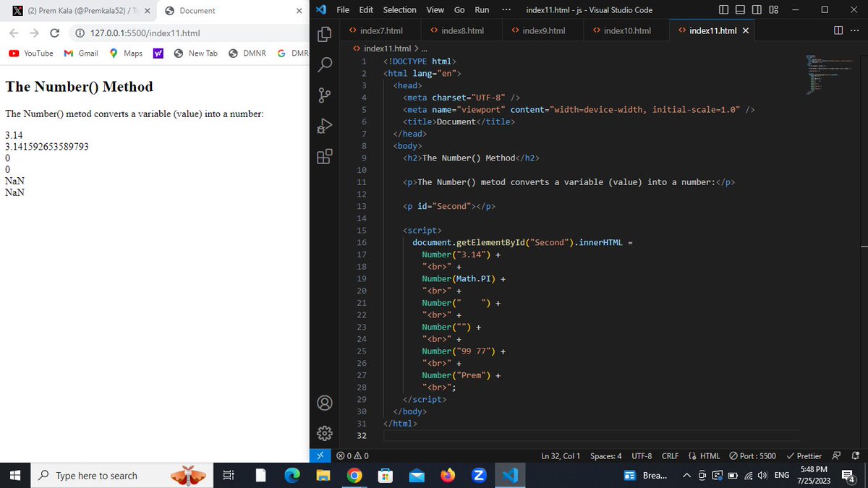Viewport: 868px width, 488px height.
Task: Click the minimap code preview
Action: click(830, 74)
